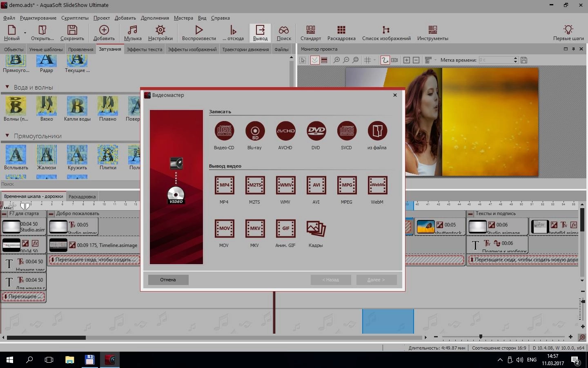The image size is (588, 368).
Task: Open Инструменты toolbar item
Action: [433, 33]
